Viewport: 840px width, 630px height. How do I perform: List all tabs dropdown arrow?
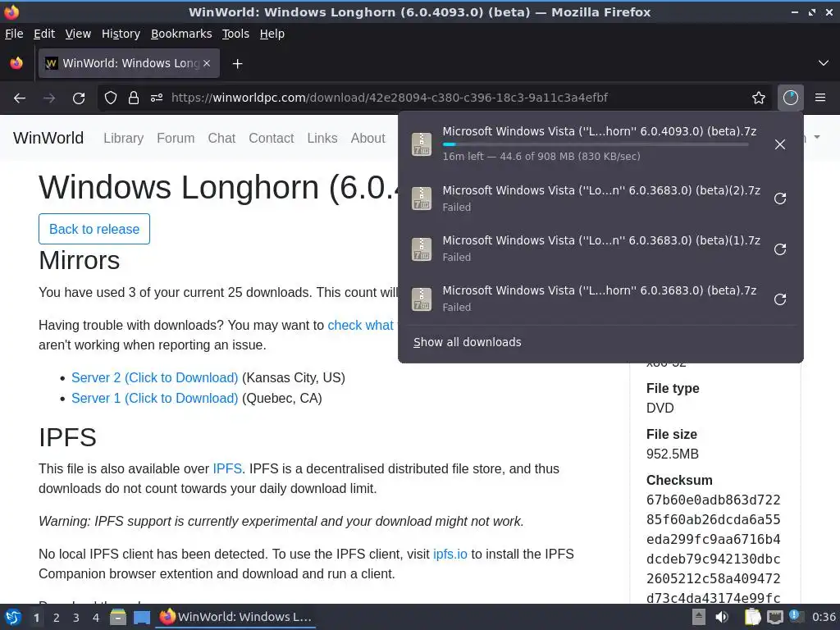tap(824, 63)
